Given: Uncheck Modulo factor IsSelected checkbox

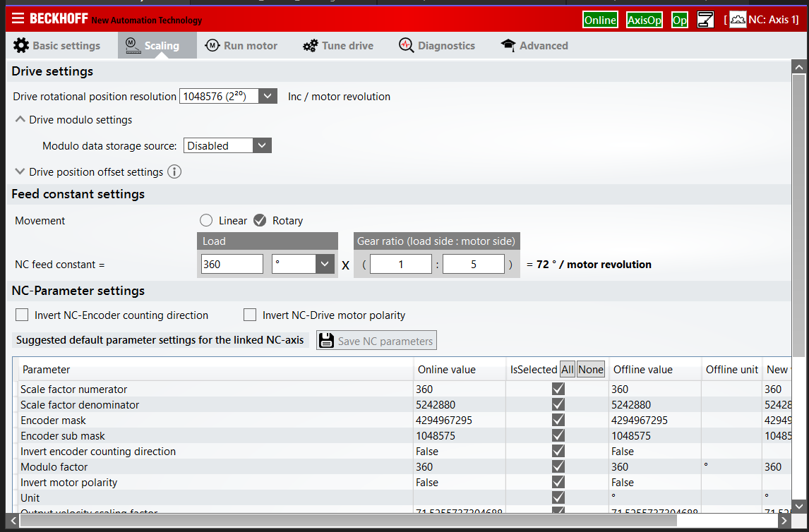Looking at the screenshot, I should [x=558, y=466].
